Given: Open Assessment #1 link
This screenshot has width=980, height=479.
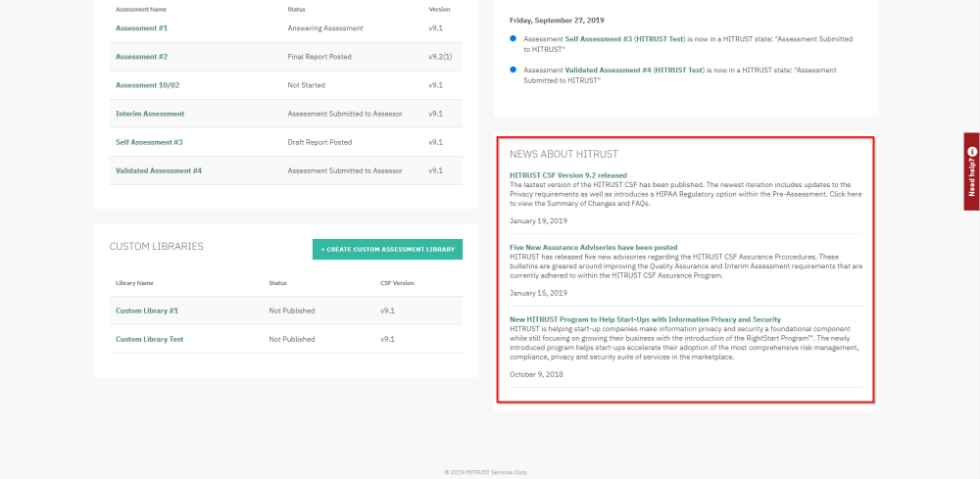Looking at the screenshot, I should pos(141,28).
